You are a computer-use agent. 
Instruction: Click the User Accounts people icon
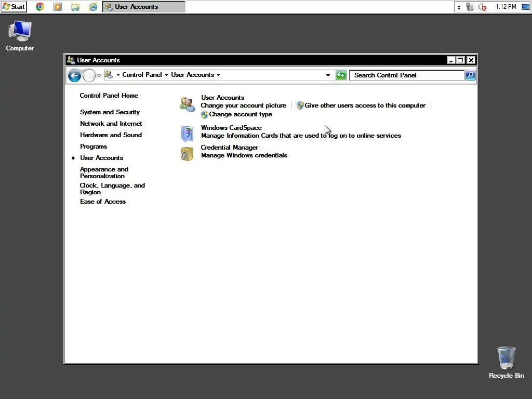click(187, 104)
